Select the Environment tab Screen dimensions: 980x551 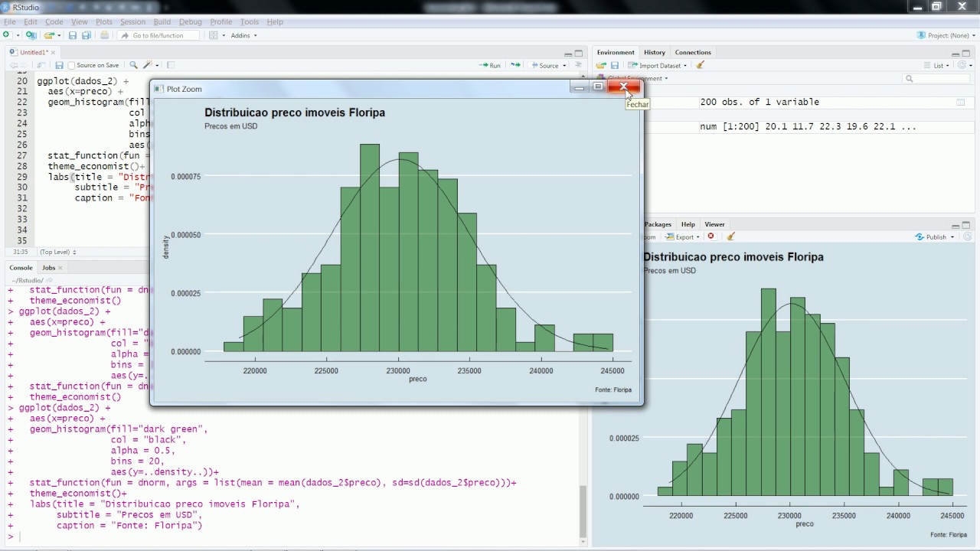pos(616,52)
